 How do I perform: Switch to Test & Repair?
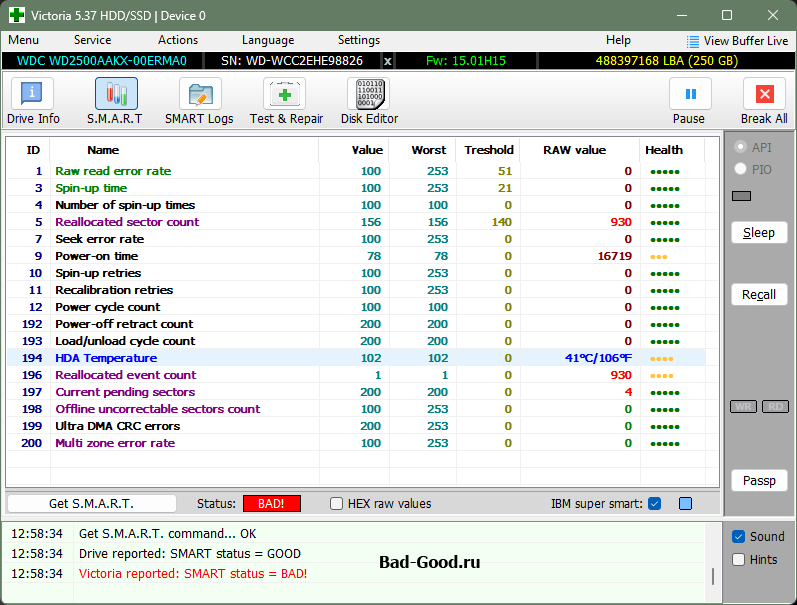(286, 101)
